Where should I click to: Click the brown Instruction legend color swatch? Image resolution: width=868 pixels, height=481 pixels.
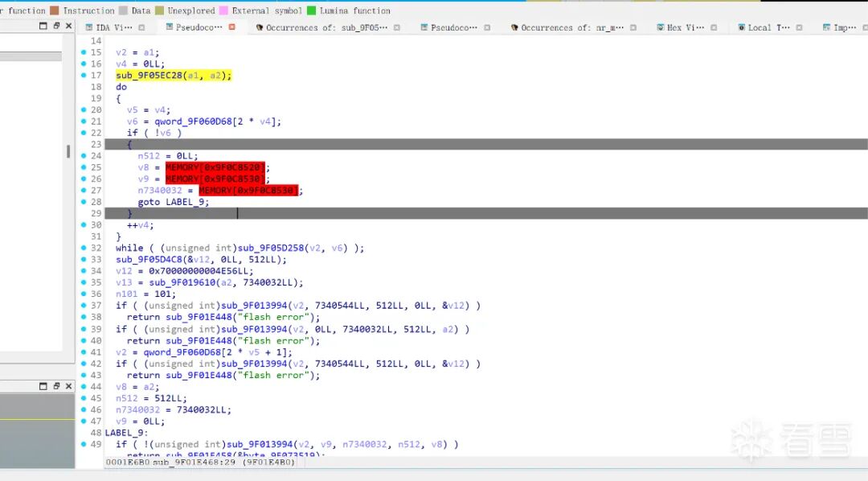coord(55,10)
